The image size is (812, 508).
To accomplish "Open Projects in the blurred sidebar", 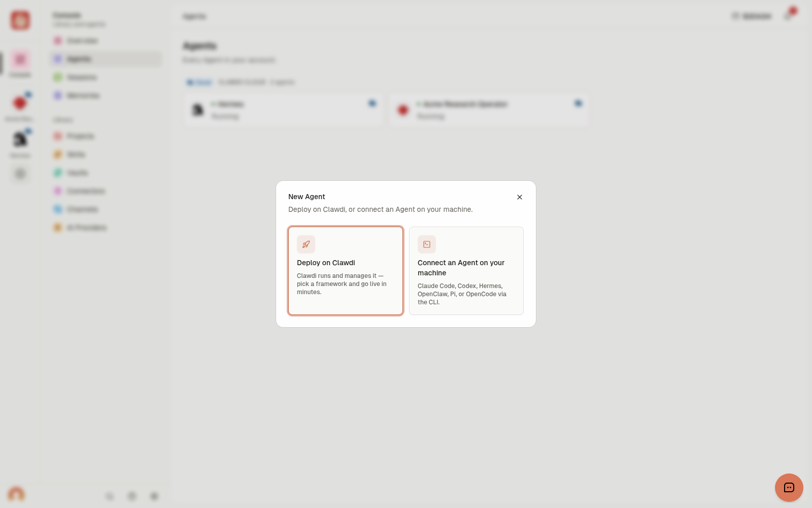I will [x=106, y=136].
